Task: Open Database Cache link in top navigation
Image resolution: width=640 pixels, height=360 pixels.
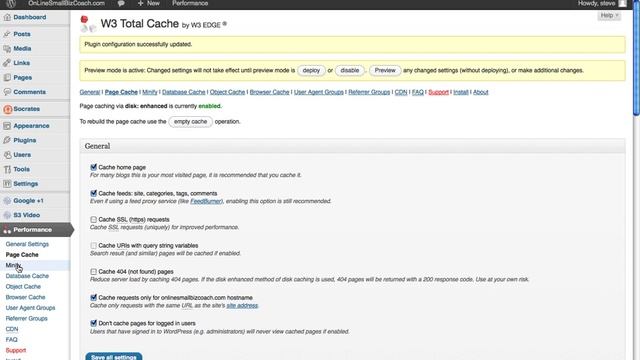Action: coord(184,92)
